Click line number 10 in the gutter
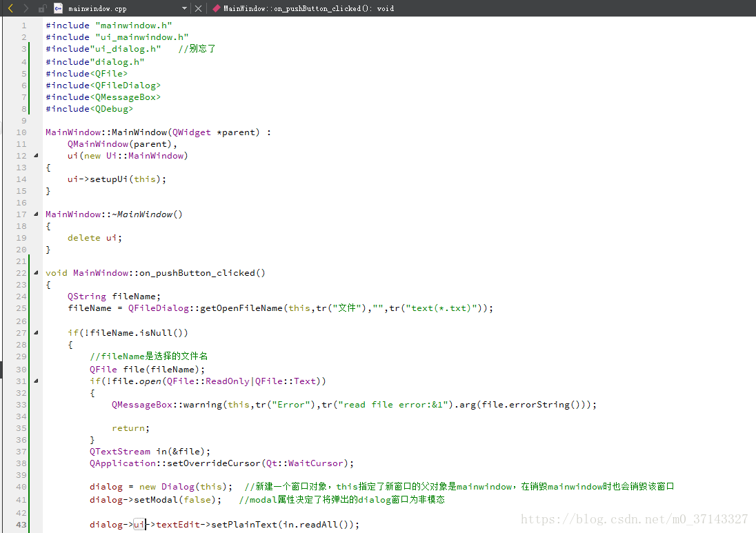 [x=21, y=132]
